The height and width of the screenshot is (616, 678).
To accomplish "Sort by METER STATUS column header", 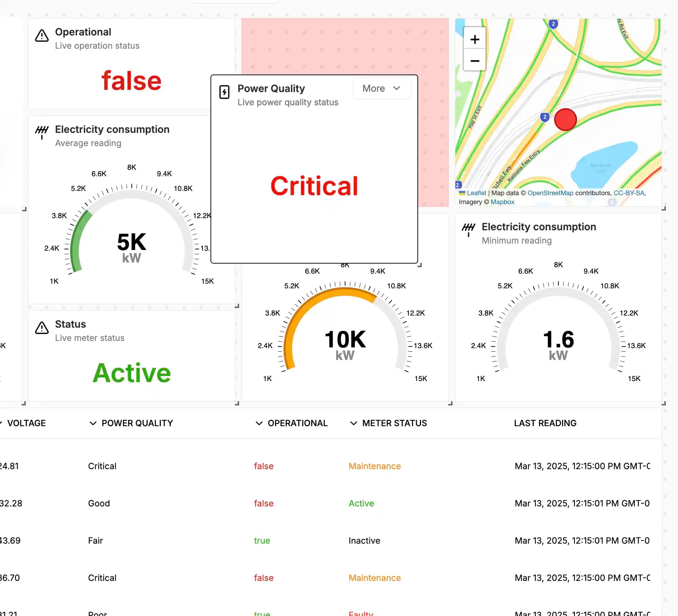I will click(x=394, y=423).
